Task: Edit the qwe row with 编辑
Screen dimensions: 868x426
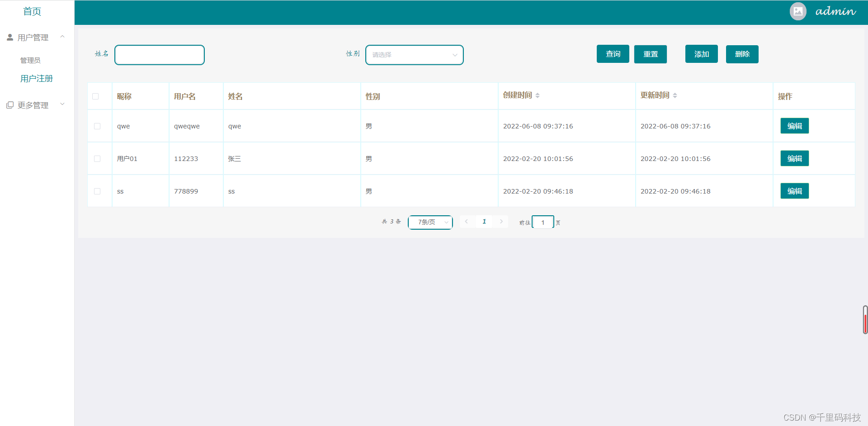Action: point(795,126)
